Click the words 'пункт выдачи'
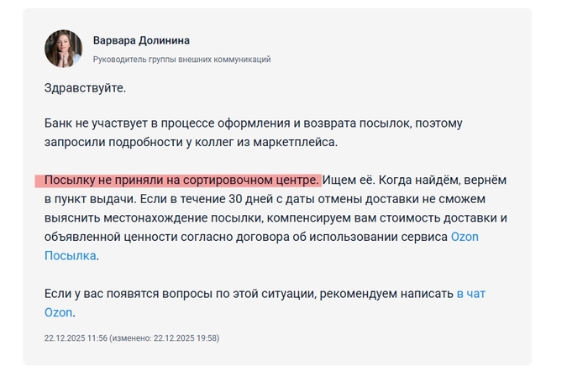588x387 pixels. click(x=92, y=199)
